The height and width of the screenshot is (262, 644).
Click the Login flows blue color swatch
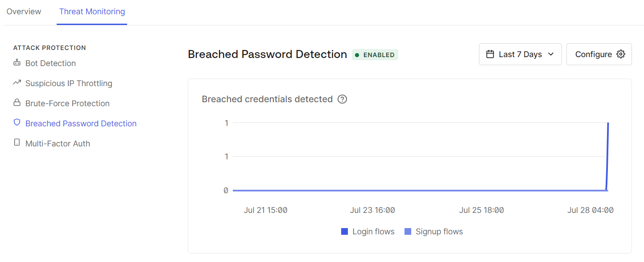pos(344,232)
